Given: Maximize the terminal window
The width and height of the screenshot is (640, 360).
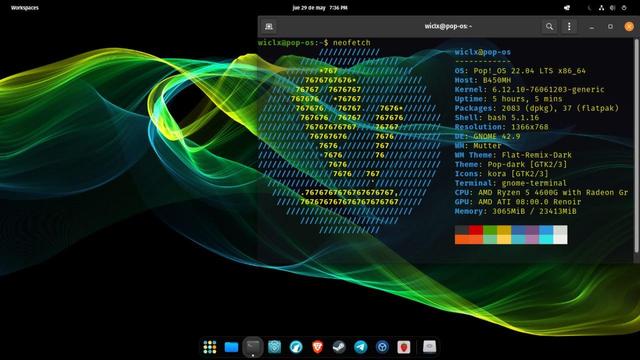Looking at the screenshot, I should pos(610,27).
